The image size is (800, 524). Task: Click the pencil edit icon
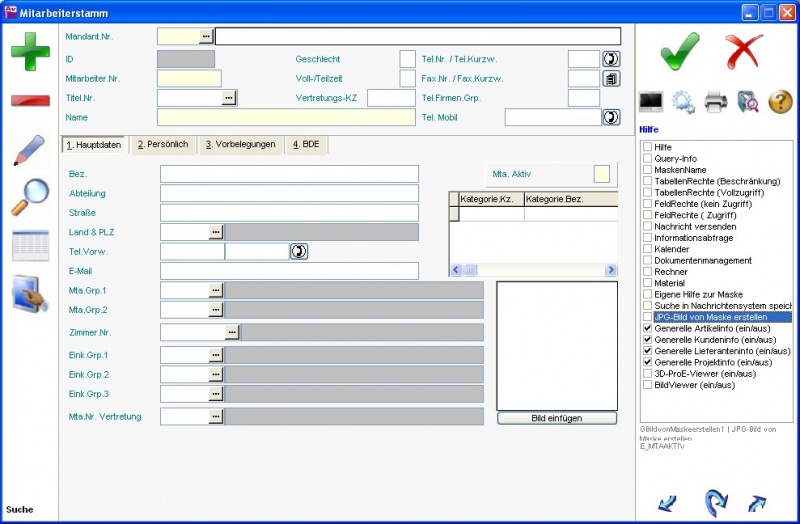(x=30, y=149)
